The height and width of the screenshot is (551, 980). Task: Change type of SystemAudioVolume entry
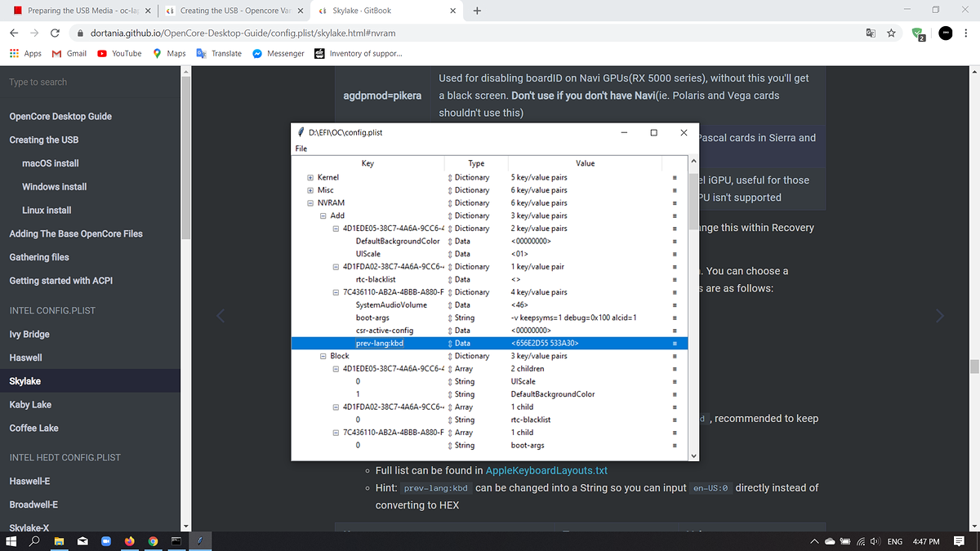coord(451,304)
